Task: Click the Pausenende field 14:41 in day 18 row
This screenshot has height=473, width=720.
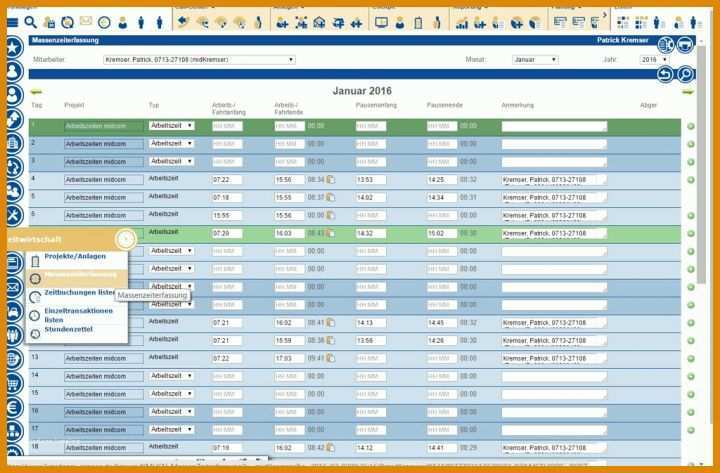Action: (x=442, y=448)
